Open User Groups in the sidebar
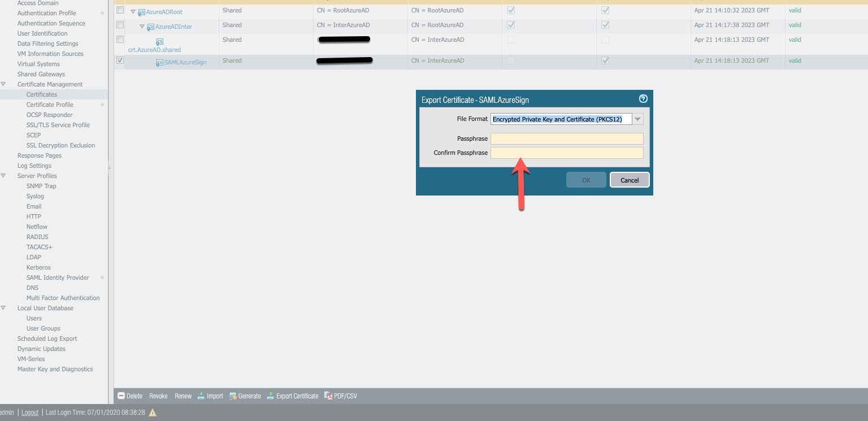 pyautogui.click(x=44, y=328)
